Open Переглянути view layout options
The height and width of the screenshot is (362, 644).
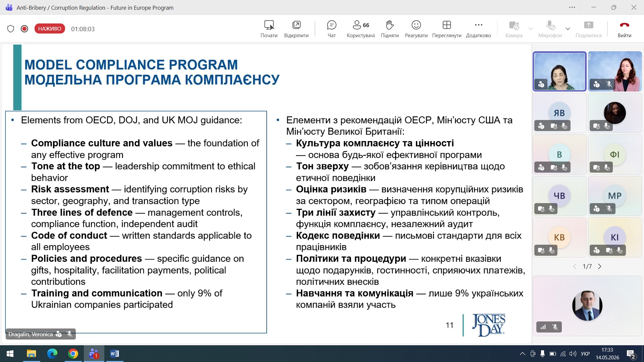447,29
